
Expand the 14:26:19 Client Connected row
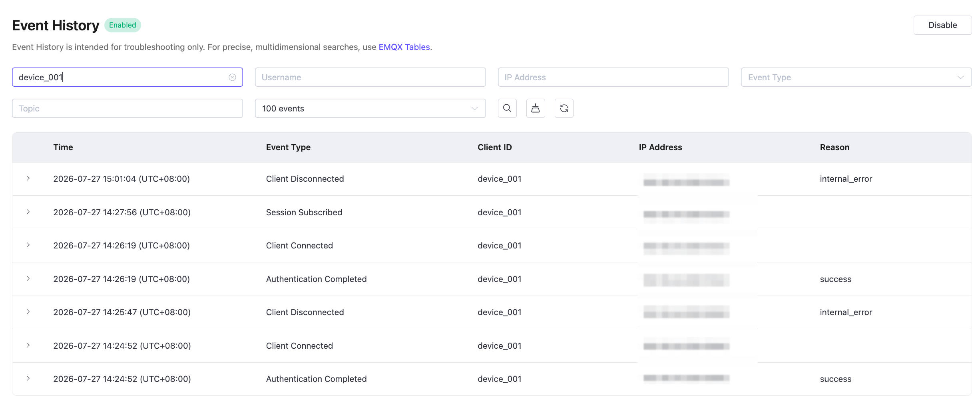(28, 245)
